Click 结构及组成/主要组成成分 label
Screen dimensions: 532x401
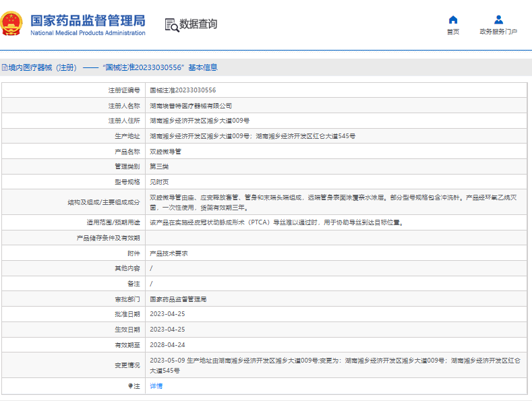pyautogui.click(x=104, y=203)
